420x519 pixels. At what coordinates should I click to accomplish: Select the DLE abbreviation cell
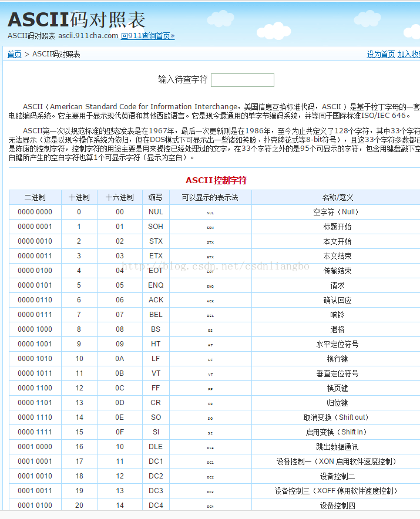point(156,447)
